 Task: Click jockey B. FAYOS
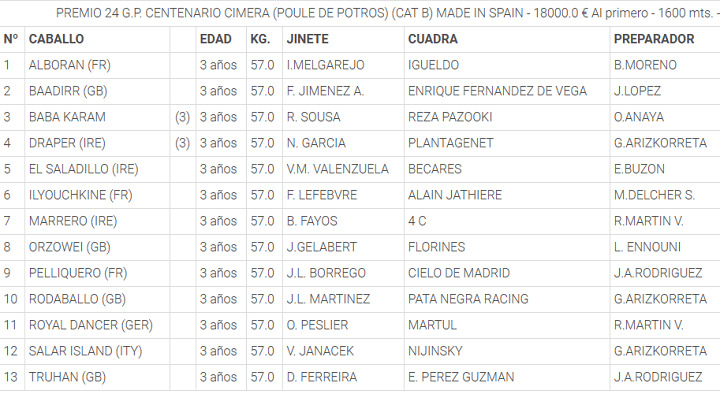coord(312,221)
